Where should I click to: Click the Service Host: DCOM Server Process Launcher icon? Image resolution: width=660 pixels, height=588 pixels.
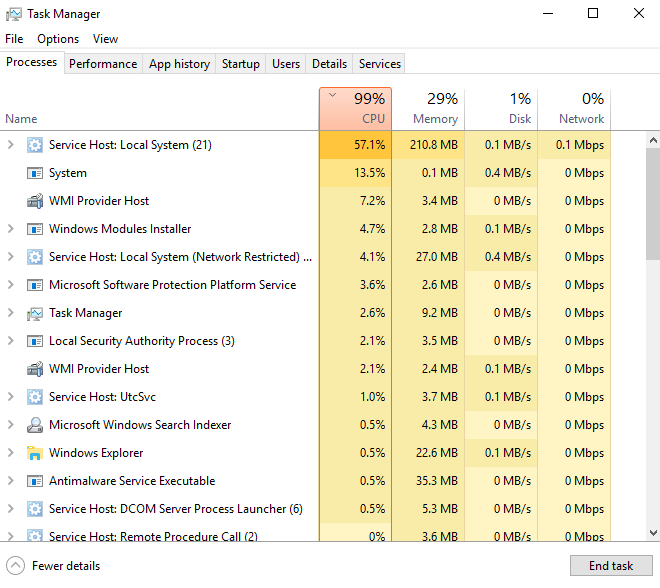click(x=35, y=509)
